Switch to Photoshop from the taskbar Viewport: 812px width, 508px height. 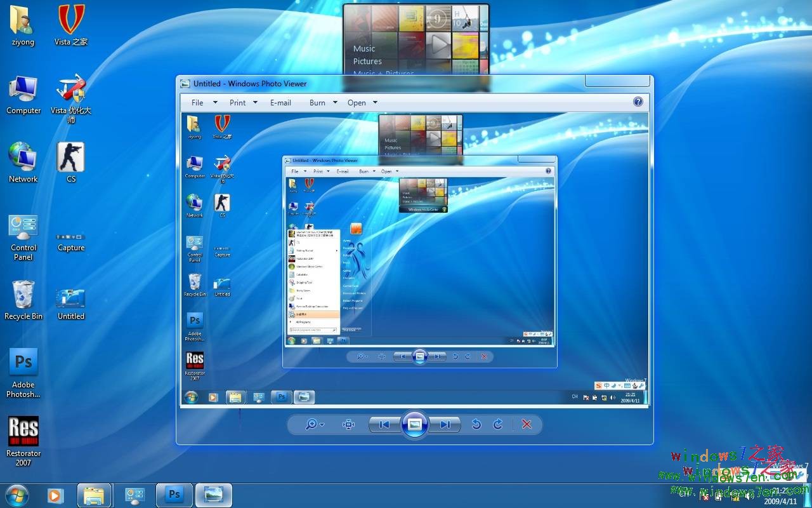pyautogui.click(x=174, y=495)
